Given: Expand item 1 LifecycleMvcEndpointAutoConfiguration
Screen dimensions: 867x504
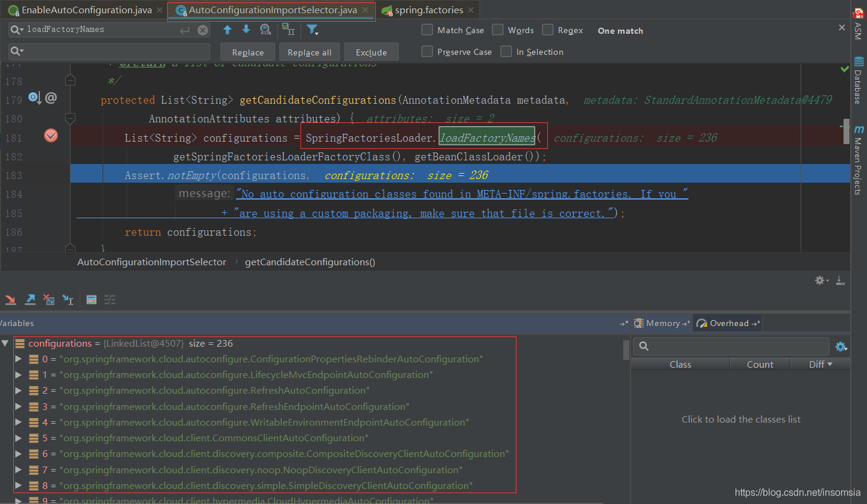Looking at the screenshot, I should click(x=18, y=374).
